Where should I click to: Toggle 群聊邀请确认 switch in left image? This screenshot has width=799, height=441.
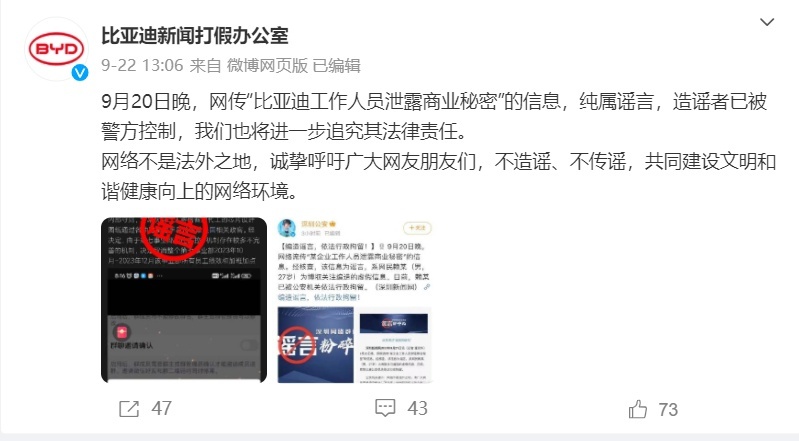pyautogui.click(x=249, y=345)
